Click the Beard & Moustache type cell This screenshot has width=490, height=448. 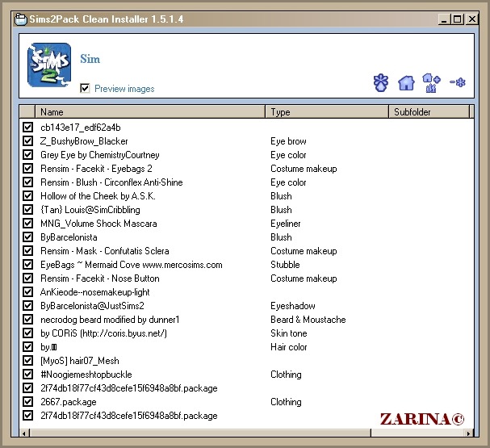click(x=308, y=320)
